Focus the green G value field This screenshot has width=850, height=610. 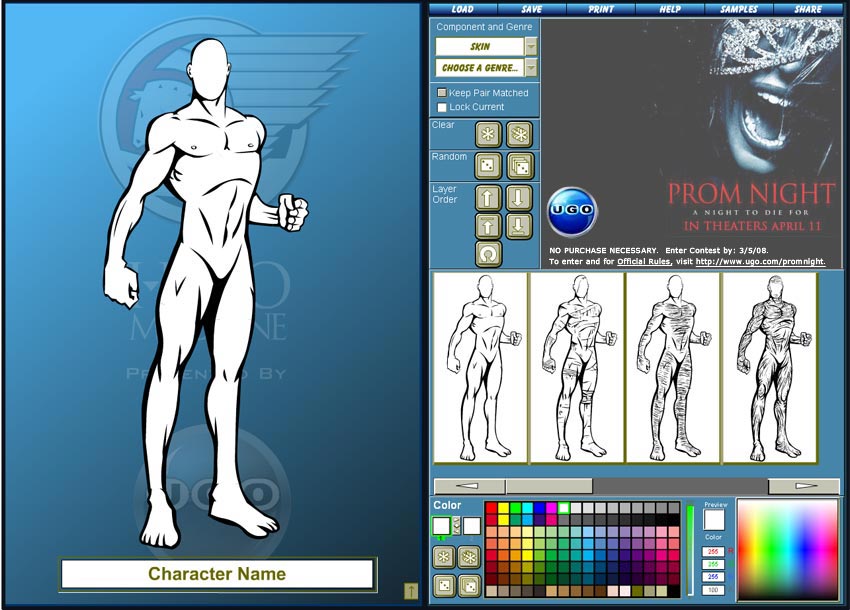(713, 564)
